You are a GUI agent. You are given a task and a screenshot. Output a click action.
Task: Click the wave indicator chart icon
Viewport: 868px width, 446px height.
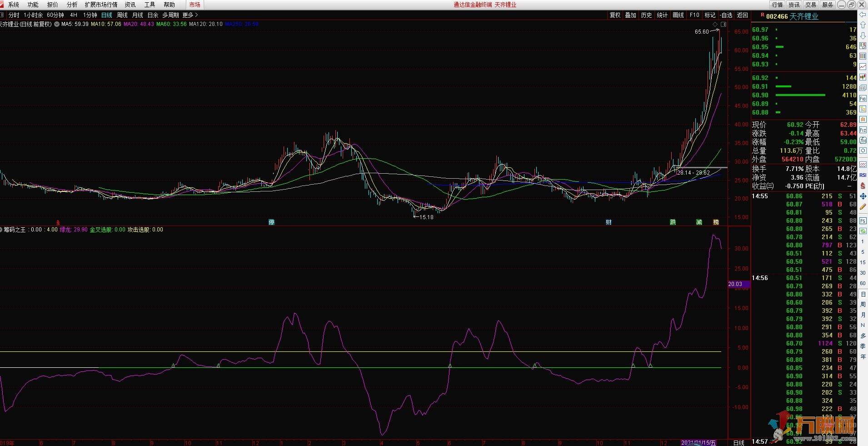[863, 165]
